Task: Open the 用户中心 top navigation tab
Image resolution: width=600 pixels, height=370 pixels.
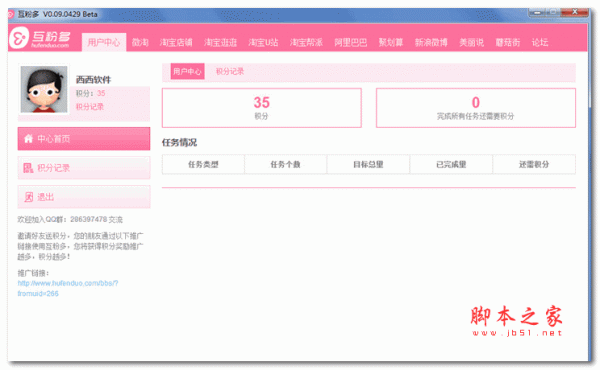Action: click(104, 42)
